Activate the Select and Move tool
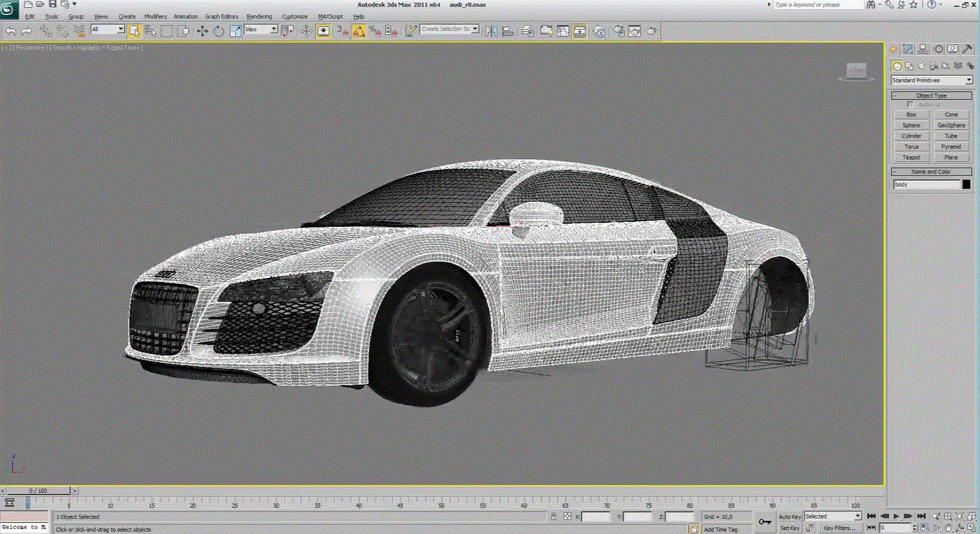 (202, 31)
